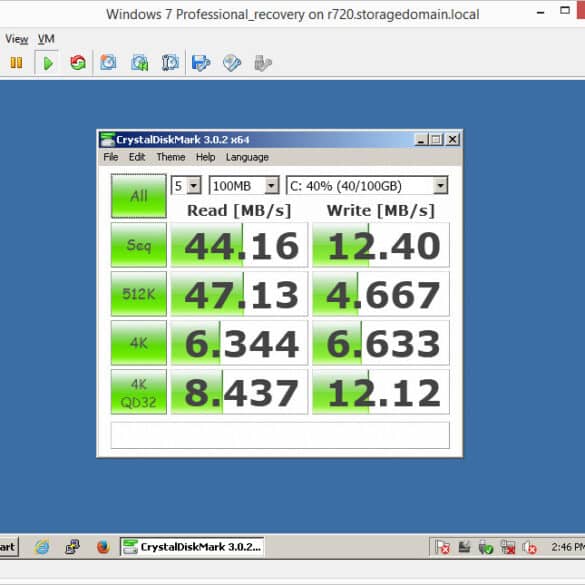Click the safely remove hardware tray icon
This screenshot has width=585, height=585.
[x=464, y=547]
